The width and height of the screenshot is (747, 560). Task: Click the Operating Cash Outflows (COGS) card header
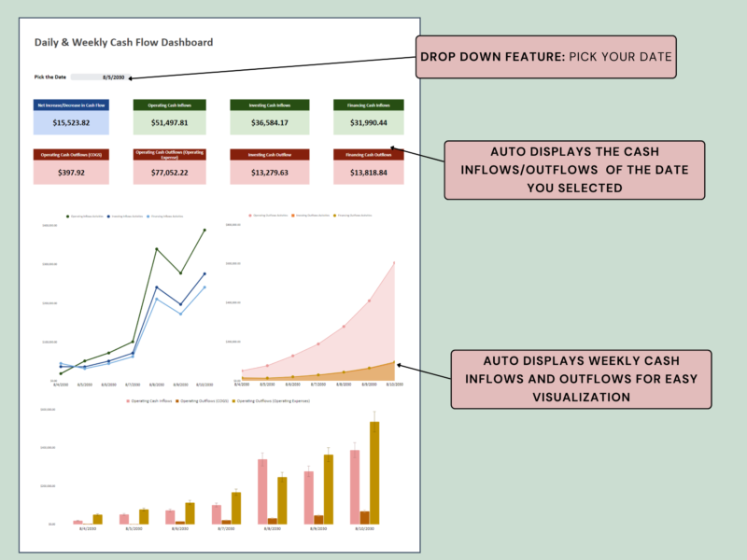[x=71, y=155]
